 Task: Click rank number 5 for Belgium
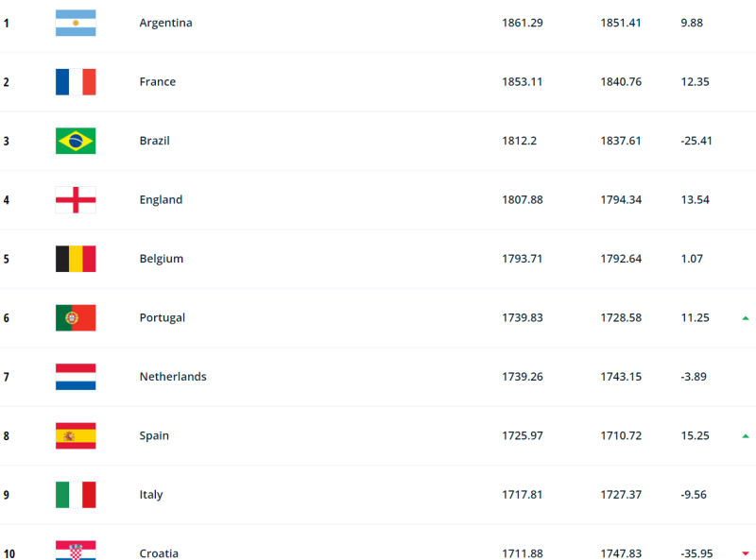pyautogui.click(x=7, y=259)
